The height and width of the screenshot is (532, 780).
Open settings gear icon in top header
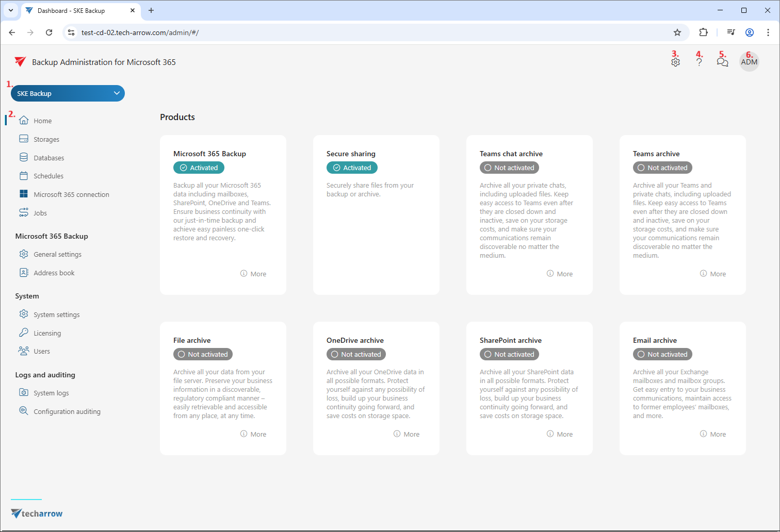coord(675,62)
